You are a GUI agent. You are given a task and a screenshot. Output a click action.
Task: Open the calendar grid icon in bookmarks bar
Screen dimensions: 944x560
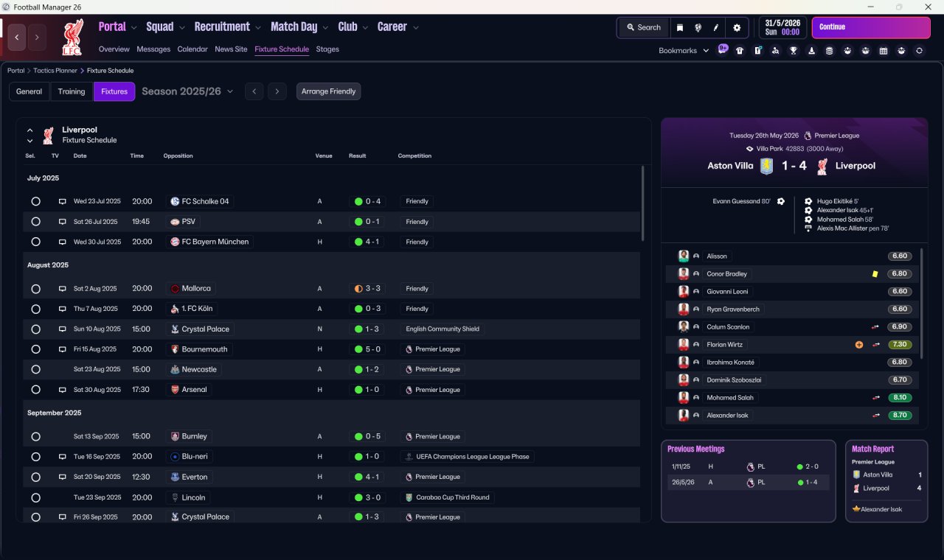884,51
